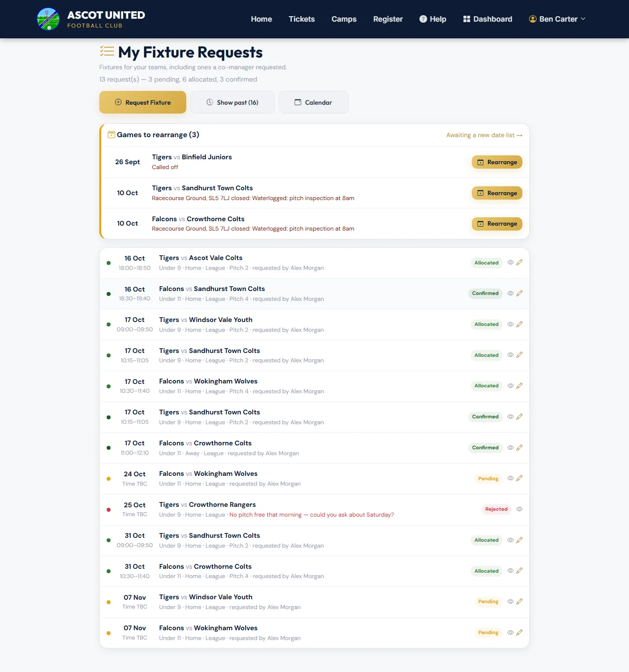Open the Register menu item
Viewport: 629px width, 672px height.
pyautogui.click(x=388, y=19)
